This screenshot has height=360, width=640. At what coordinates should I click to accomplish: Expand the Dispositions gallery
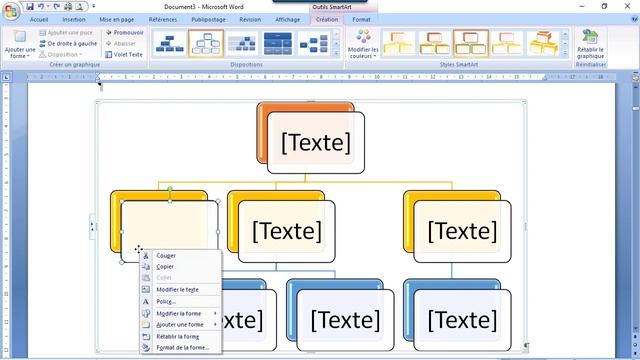(x=336, y=53)
